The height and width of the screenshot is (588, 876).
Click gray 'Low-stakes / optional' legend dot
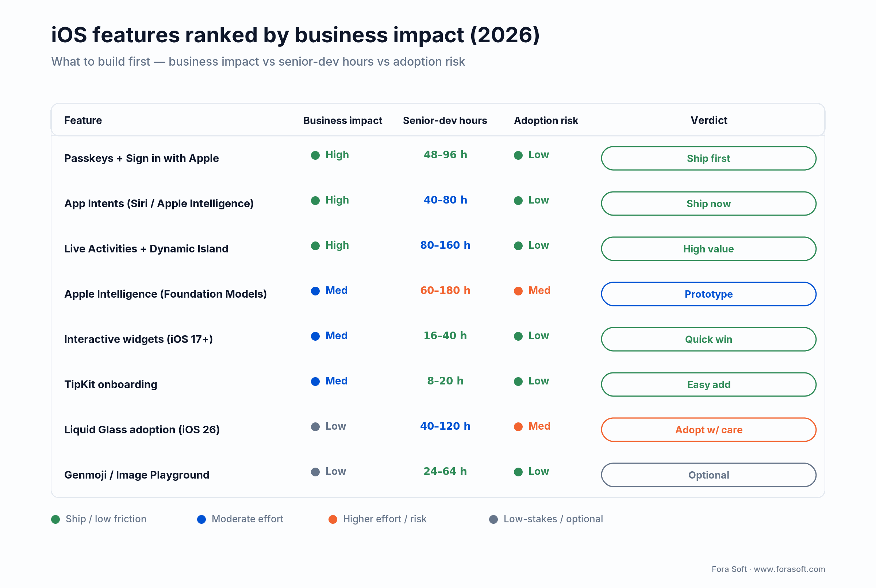click(493, 519)
